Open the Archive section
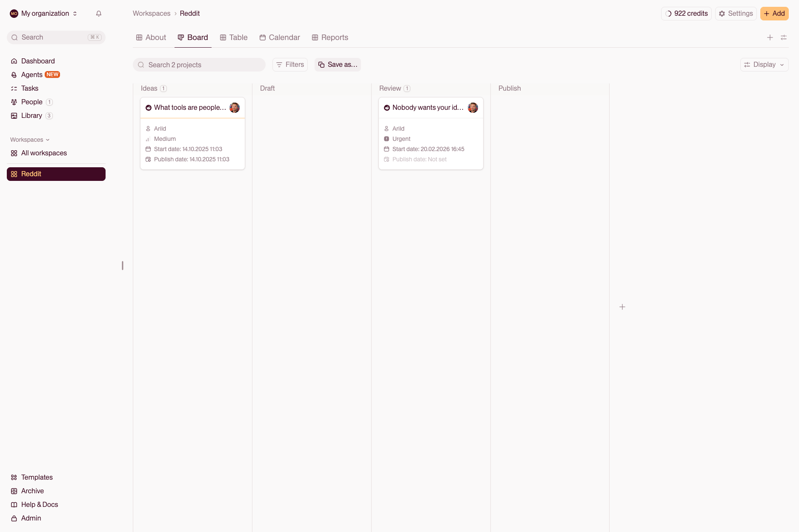Screen dimensions: 799x532 [32, 491]
